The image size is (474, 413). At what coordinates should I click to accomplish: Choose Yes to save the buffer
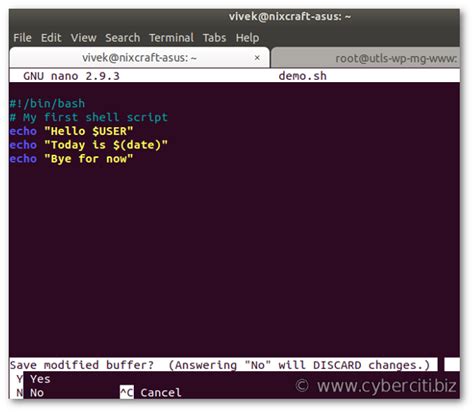coord(40,379)
